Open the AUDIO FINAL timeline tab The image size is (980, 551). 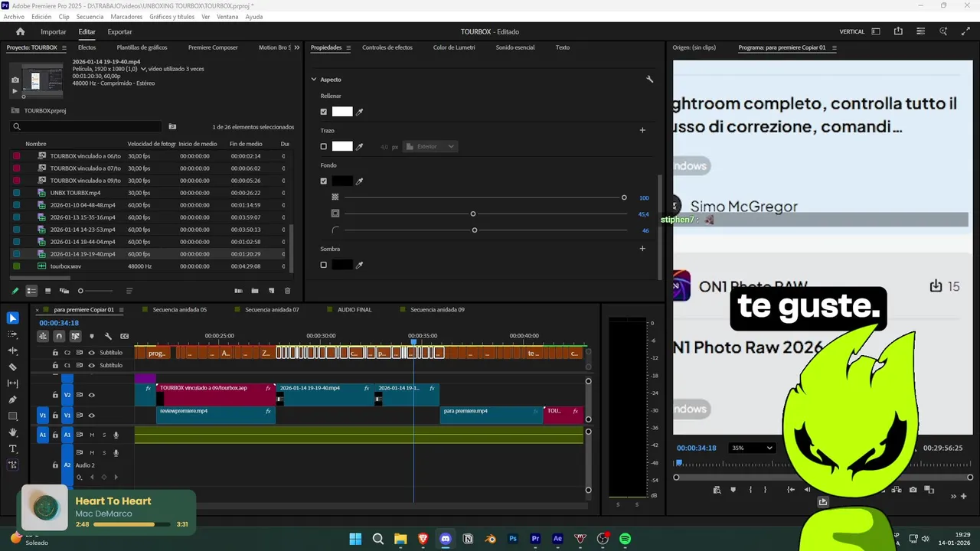[x=354, y=310]
